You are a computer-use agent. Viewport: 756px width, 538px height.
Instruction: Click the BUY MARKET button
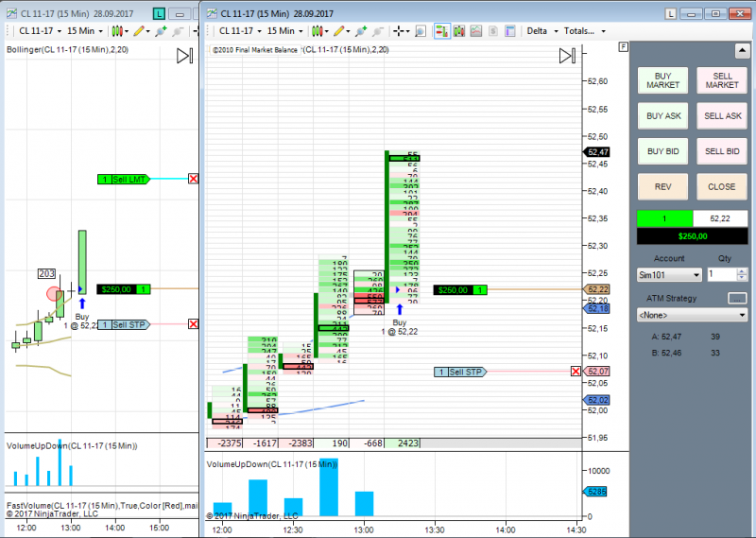663,80
